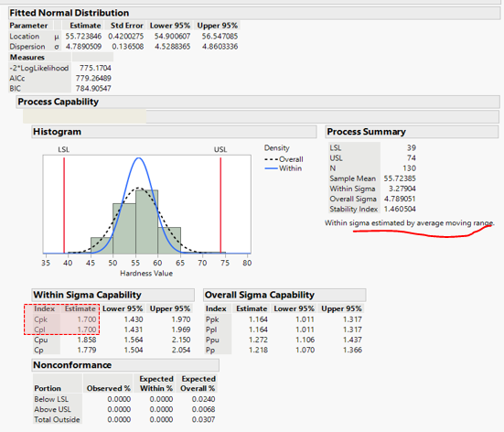Select the Sample Mean value 55.72385
Image resolution: width=504 pixels, height=432 pixels.
pos(400,178)
